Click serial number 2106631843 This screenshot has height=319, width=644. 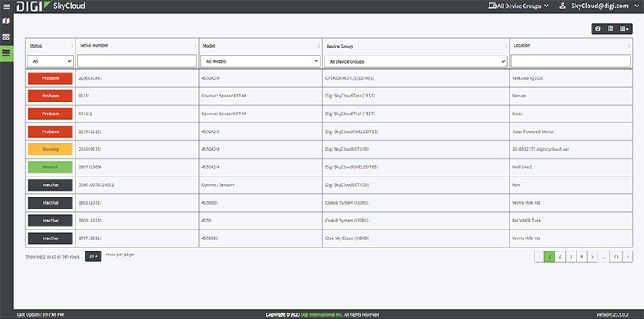point(90,78)
